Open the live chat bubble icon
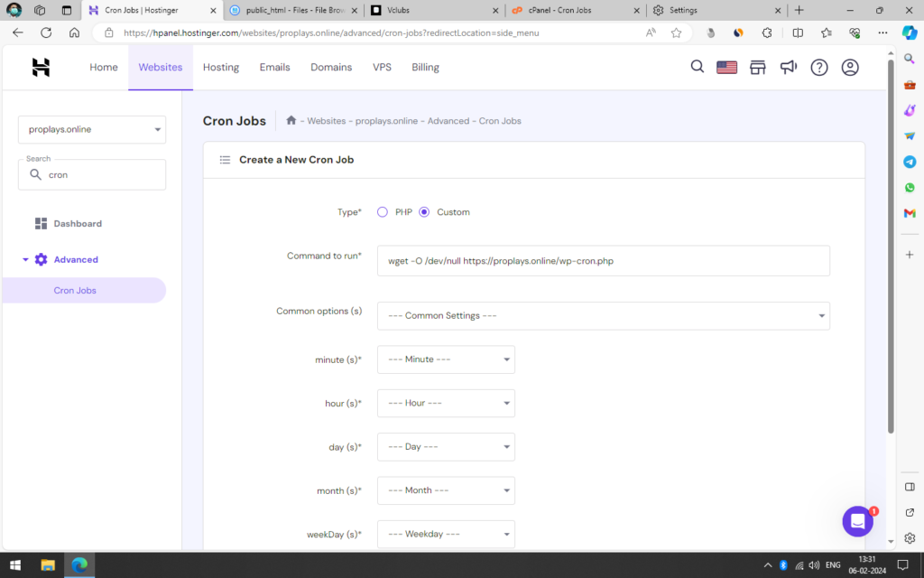Image resolution: width=924 pixels, height=578 pixels. point(857,521)
